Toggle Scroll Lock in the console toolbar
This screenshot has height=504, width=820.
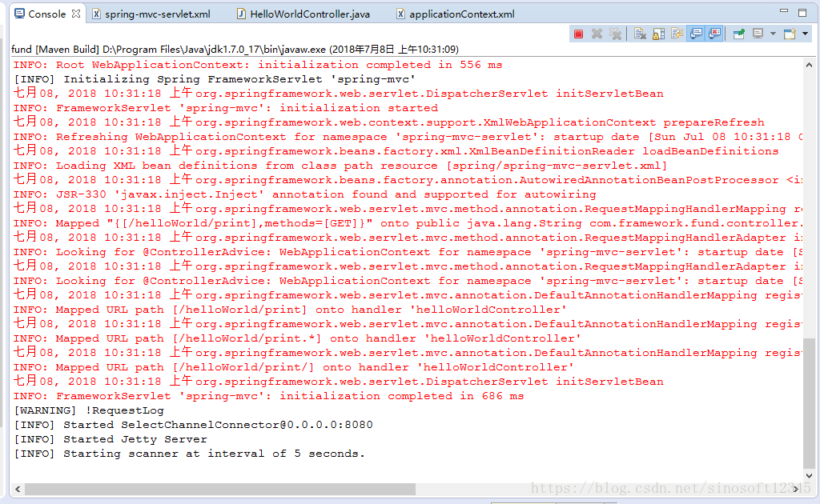click(x=658, y=34)
